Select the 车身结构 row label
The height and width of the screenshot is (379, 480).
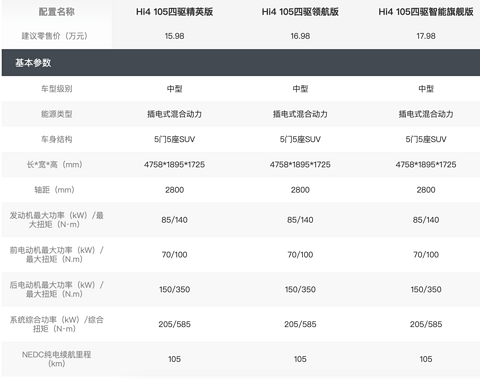pyautogui.click(x=56, y=139)
